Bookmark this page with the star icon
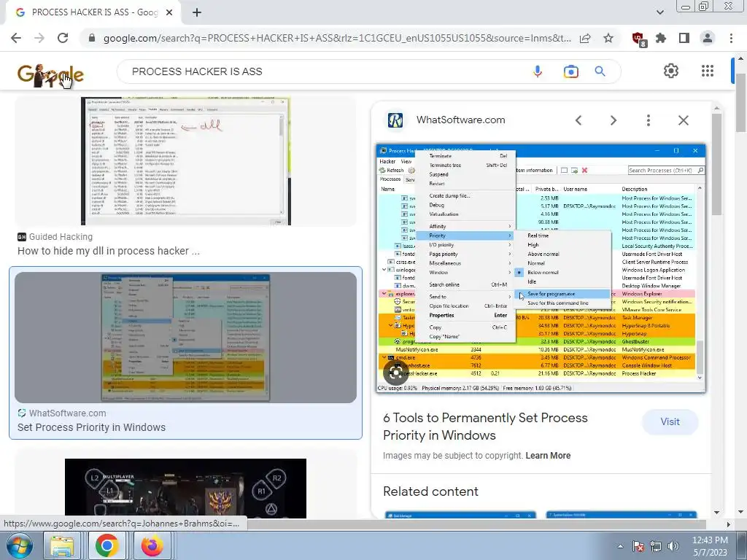Viewport: 747px width, 560px height. click(608, 38)
